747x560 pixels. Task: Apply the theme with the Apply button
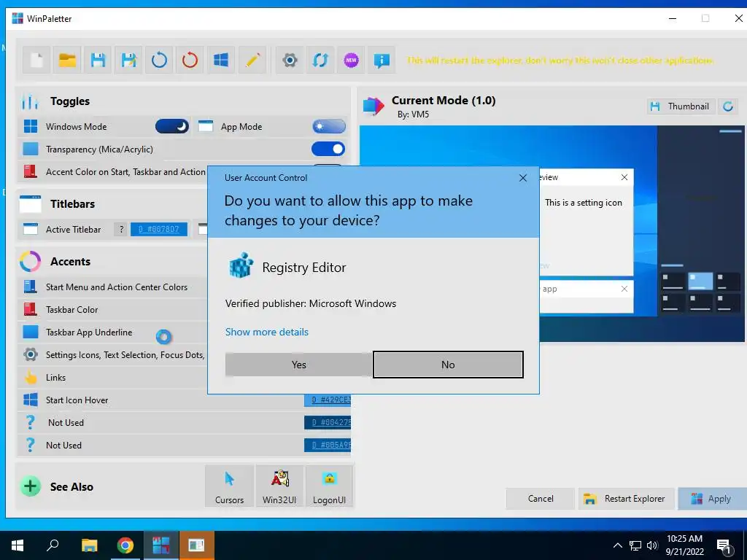[712, 499]
